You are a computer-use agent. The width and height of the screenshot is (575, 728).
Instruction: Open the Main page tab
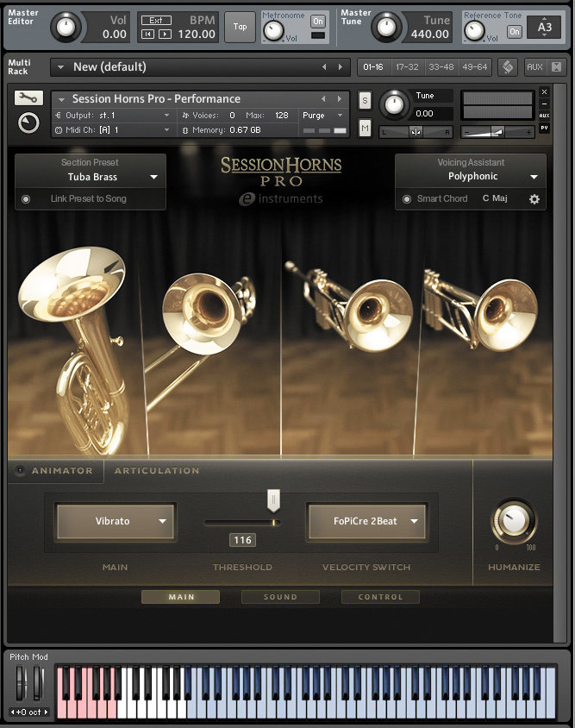pos(180,597)
